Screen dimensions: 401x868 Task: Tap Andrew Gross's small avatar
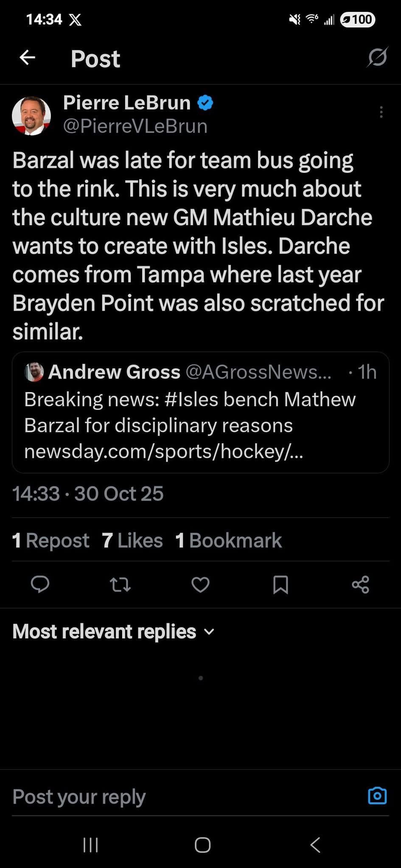(34, 372)
